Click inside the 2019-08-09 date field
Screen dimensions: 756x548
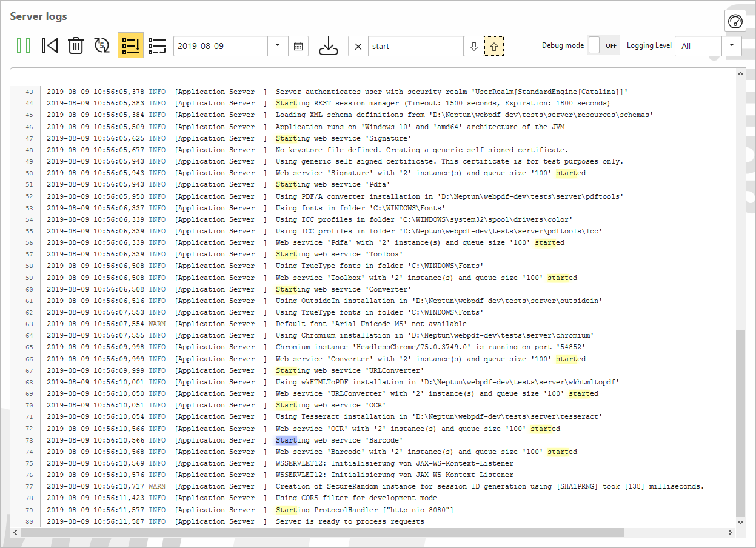[x=220, y=46]
